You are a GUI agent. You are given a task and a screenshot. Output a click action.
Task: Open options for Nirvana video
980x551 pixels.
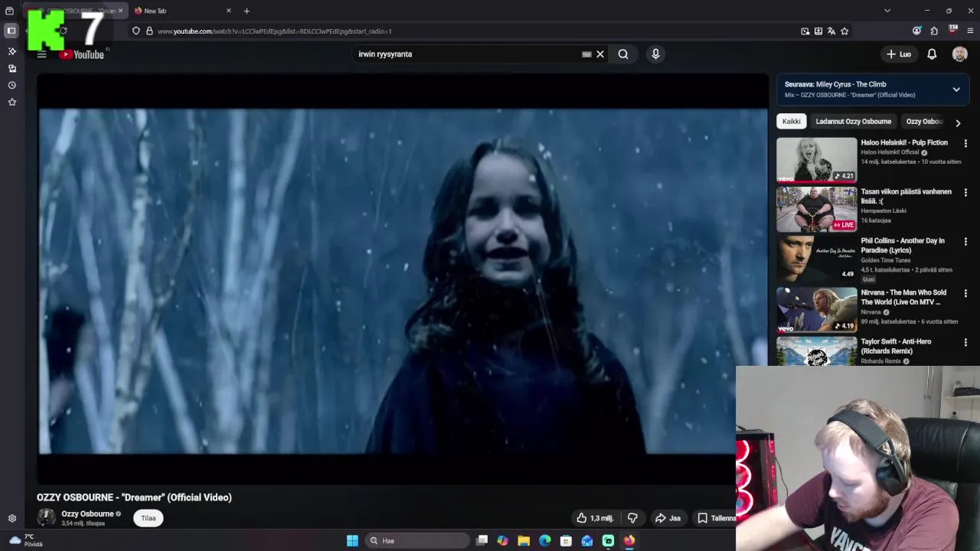click(965, 294)
